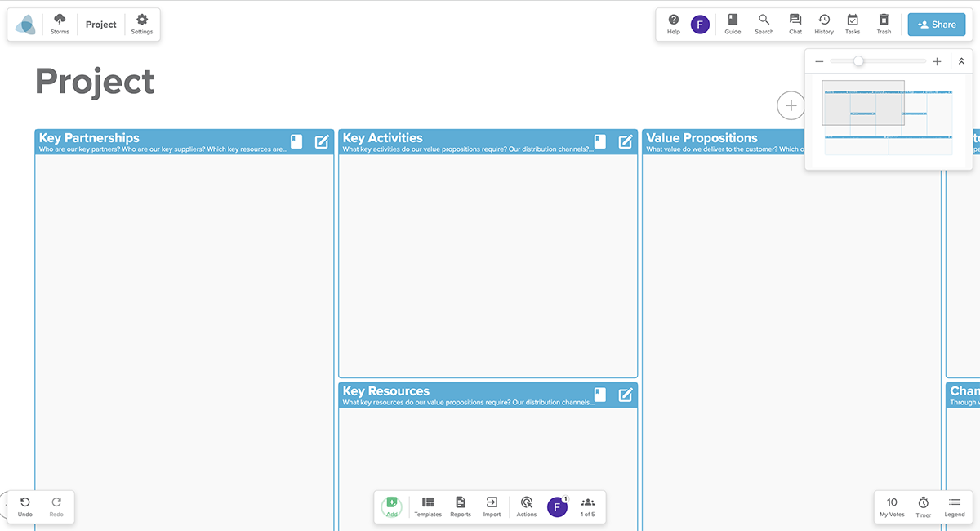Collapse the minimap with the chevron control
This screenshot has width=980, height=531.
click(961, 60)
